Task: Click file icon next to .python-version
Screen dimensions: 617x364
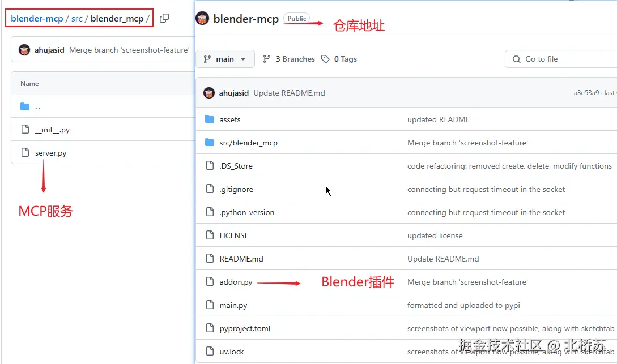Action: (x=210, y=212)
